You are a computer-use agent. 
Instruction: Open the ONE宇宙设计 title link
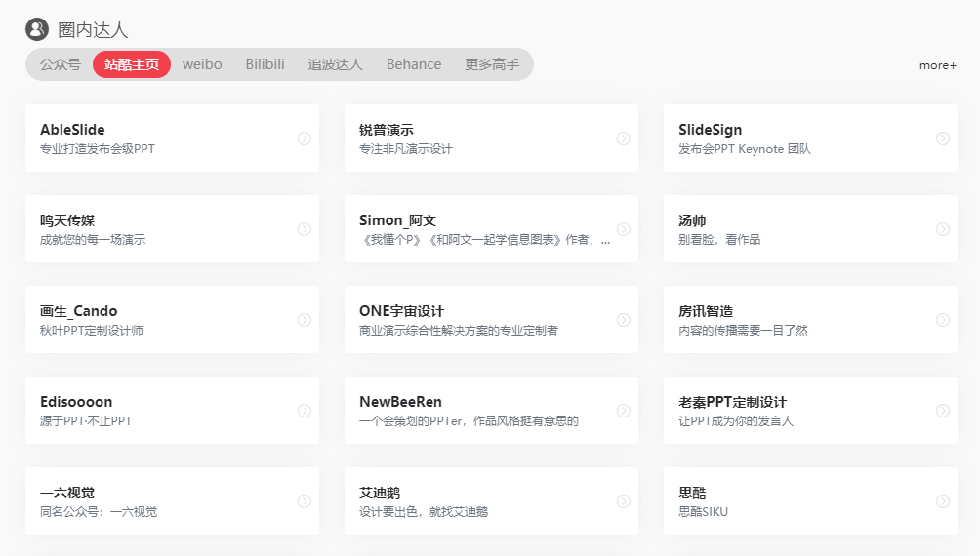[x=401, y=311]
